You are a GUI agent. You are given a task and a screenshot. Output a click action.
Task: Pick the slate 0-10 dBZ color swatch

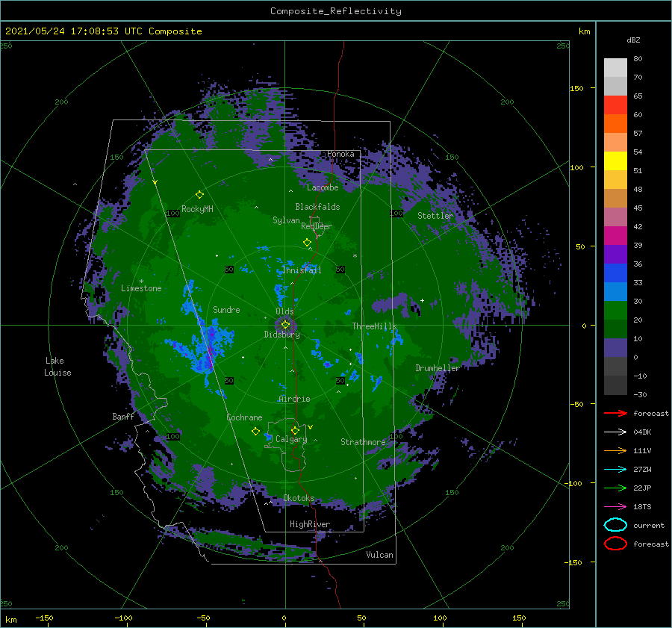coord(615,348)
